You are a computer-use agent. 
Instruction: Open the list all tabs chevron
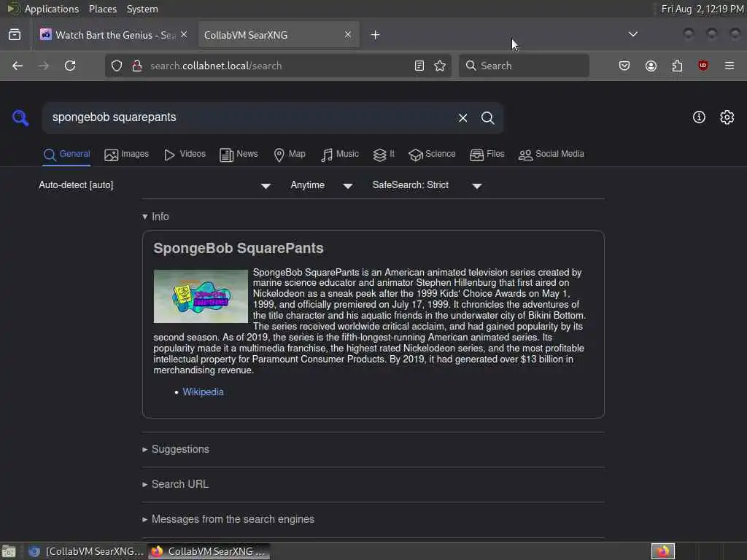632,34
